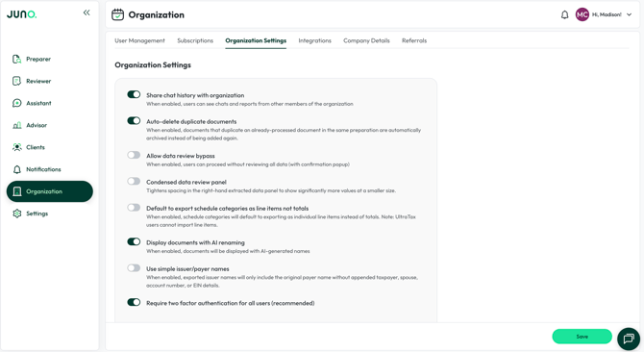Open the notification bell in the header
The width and height of the screenshot is (644, 352).
[x=565, y=14]
